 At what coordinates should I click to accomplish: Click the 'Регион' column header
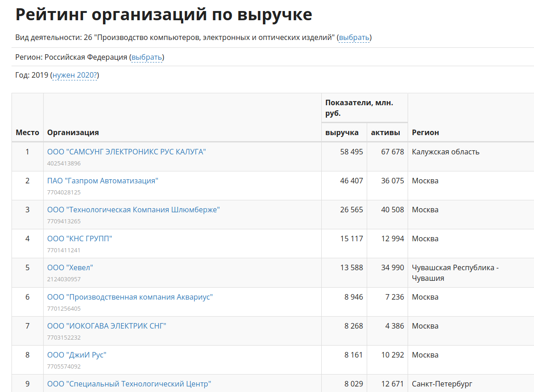(426, 132)
